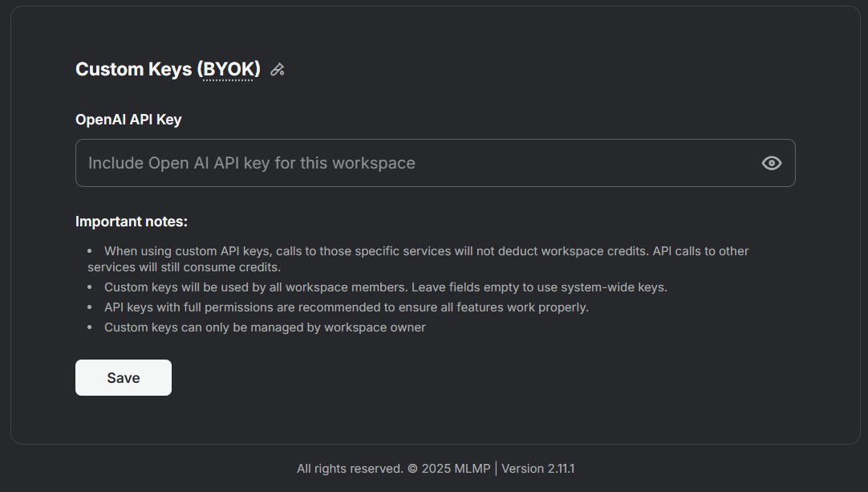868x492 pixels.
Task: Click the 'Version 2.11.1' footer text
Action: (x=538, y=468)
